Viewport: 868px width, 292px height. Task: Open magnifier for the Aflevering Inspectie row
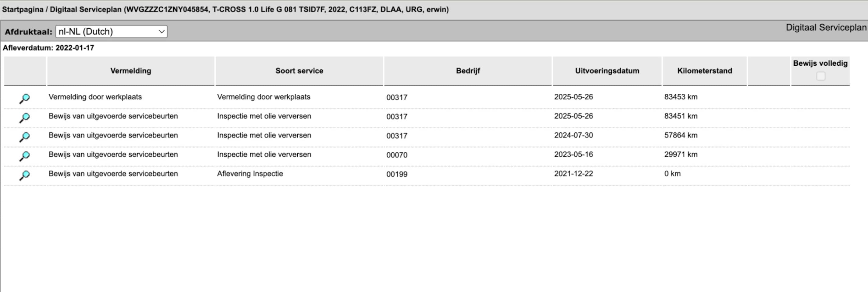pyautogui.click(x=24, y=175)
